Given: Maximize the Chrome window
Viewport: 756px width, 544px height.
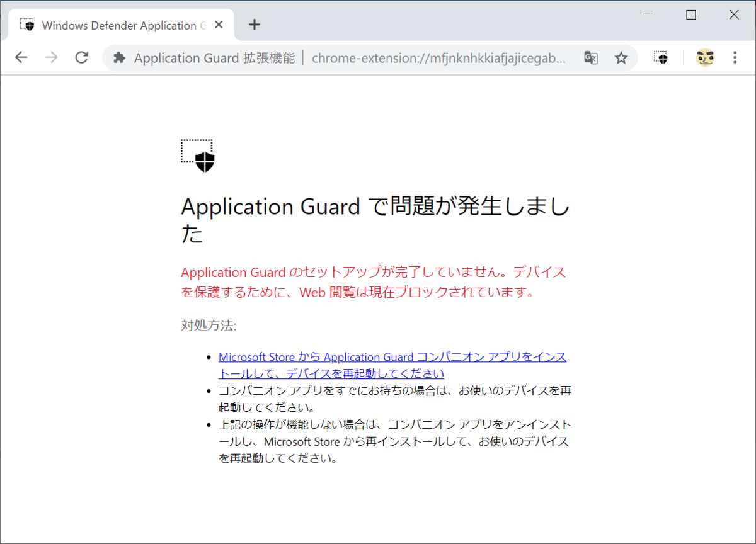Looking at the screenshot, I should point(691,14).
